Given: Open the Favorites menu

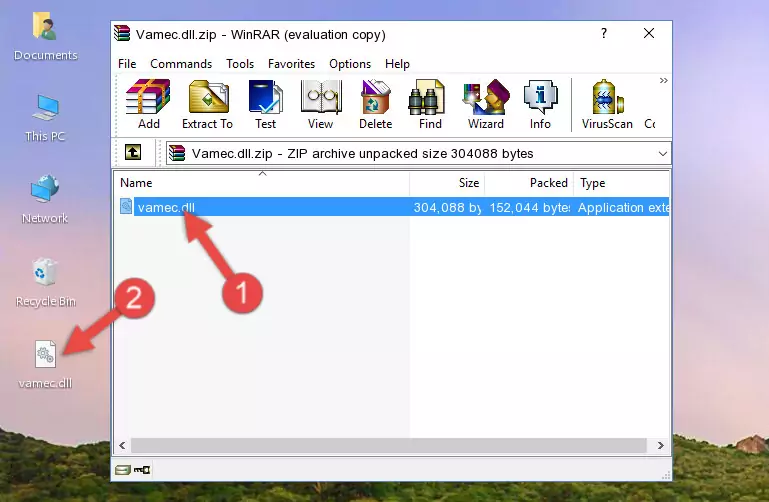Looking at the screenshot, I should click(x=291, y=64).
